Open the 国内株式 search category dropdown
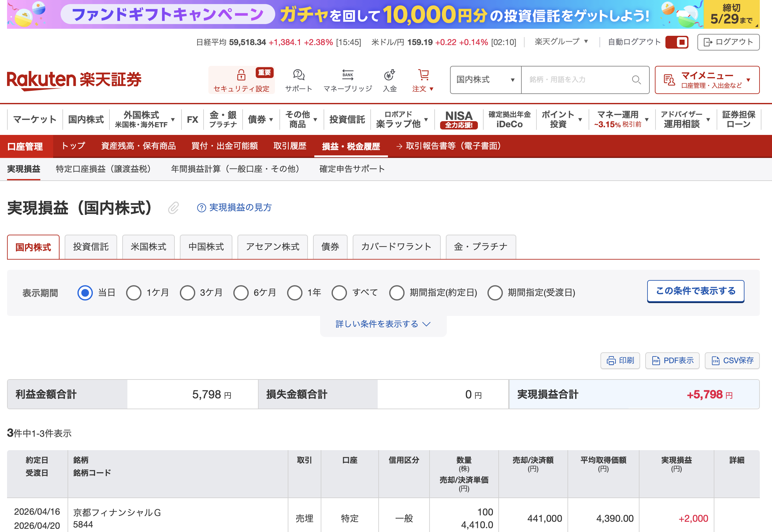Screen dimensions: 772x532 click(486, 80)
